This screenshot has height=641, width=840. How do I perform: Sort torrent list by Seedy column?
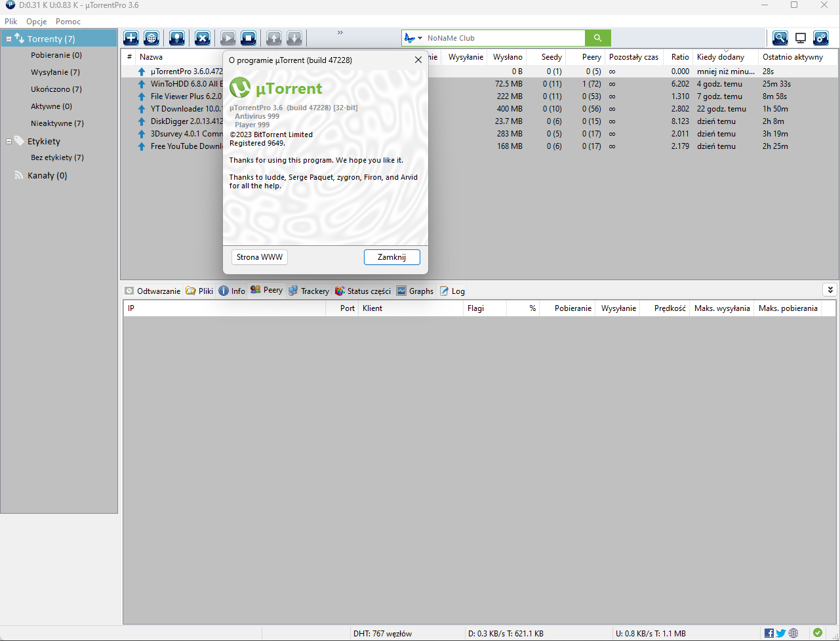[546, 57]
